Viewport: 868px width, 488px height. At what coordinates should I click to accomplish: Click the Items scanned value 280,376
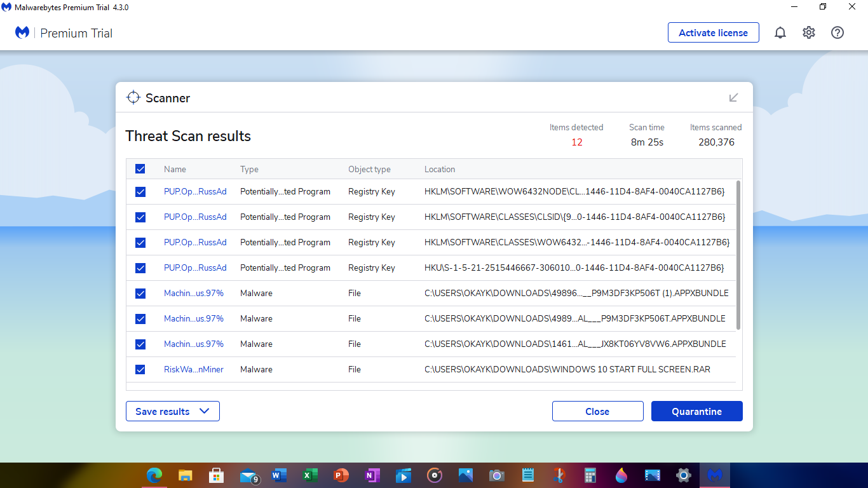coord(716,142)
